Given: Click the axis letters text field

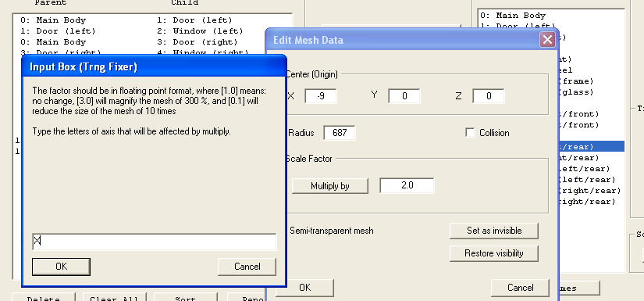Looking at the screenshot, I should tap(155, 242).
